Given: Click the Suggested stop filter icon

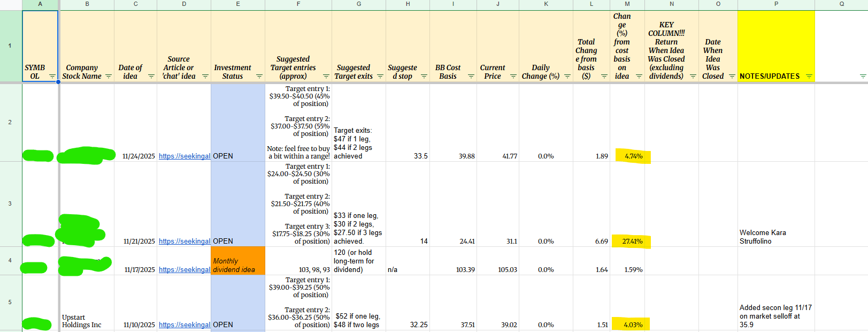Looking at the screenshot, I should pyautogui.click(x=424, y=77).
